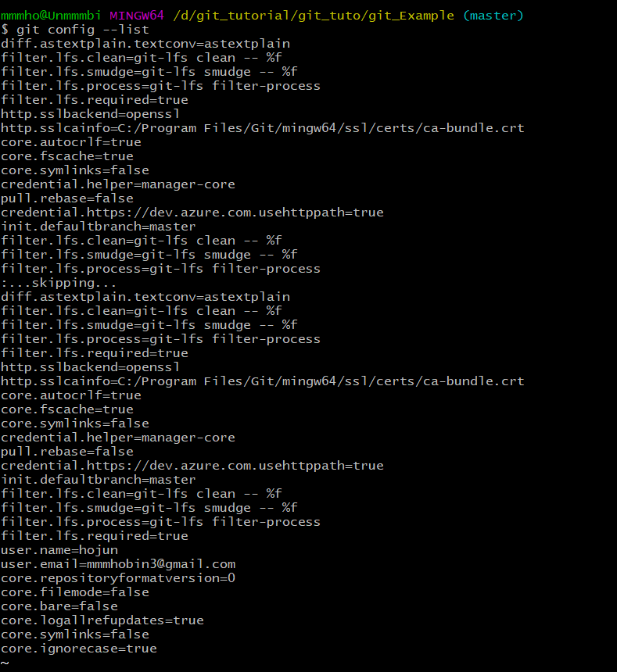The height and width of the screenshot is (672, 617).
Task: Click init.defaultbranch=master line nearest user.name
Action: coord(99,480)
